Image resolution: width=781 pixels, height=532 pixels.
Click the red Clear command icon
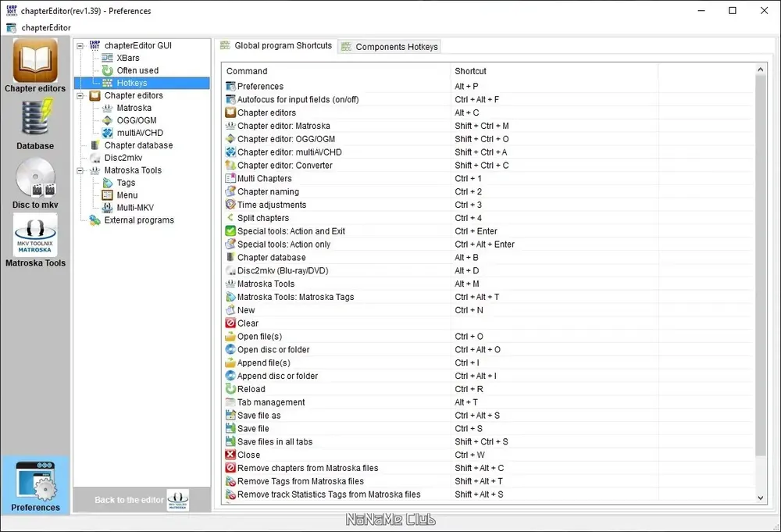[230, 323]
